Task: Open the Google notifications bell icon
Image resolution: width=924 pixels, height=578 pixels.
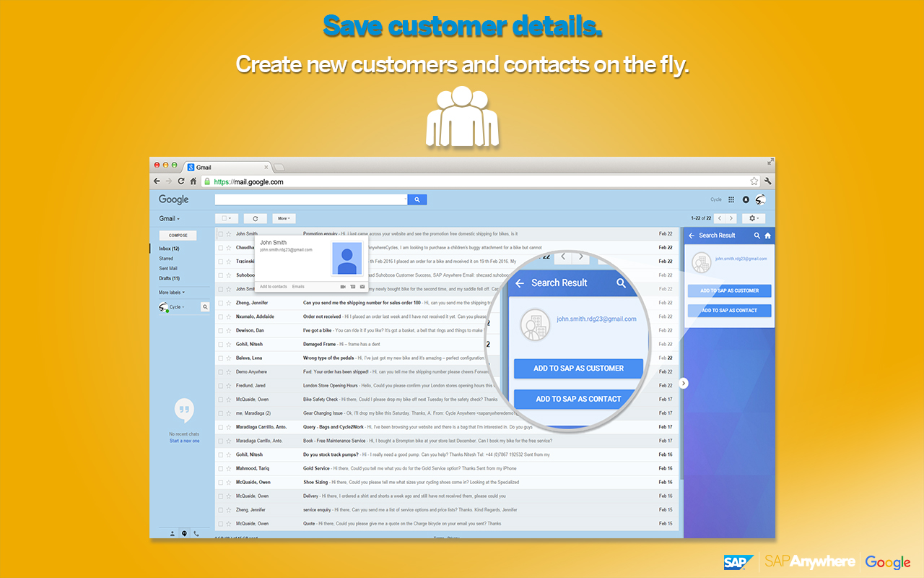Action: (x=746, y=199)
